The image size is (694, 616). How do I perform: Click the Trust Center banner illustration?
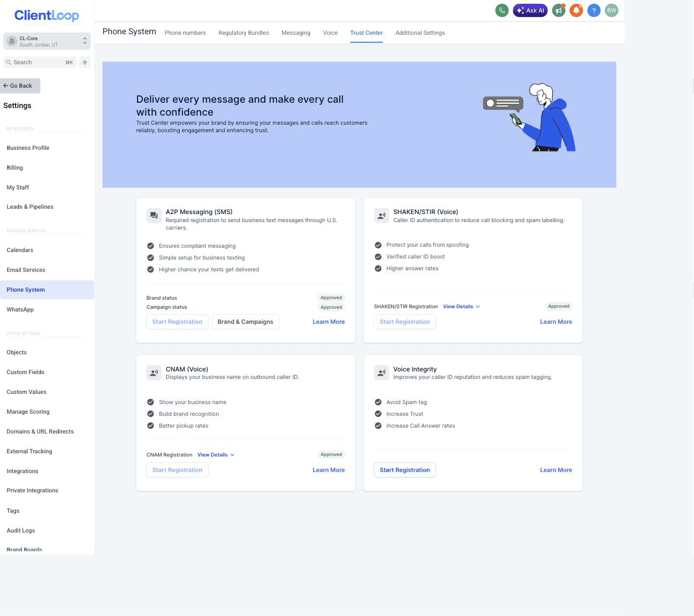click(529, 117)
